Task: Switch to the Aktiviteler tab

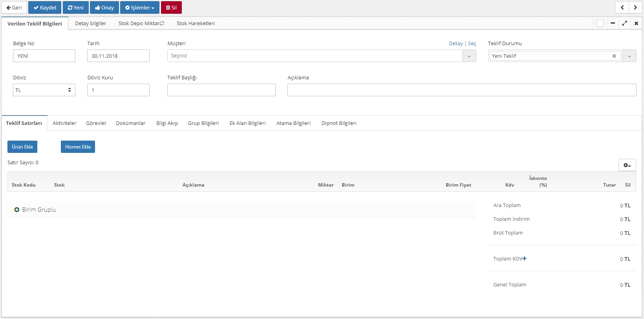Action: [64, 123]
